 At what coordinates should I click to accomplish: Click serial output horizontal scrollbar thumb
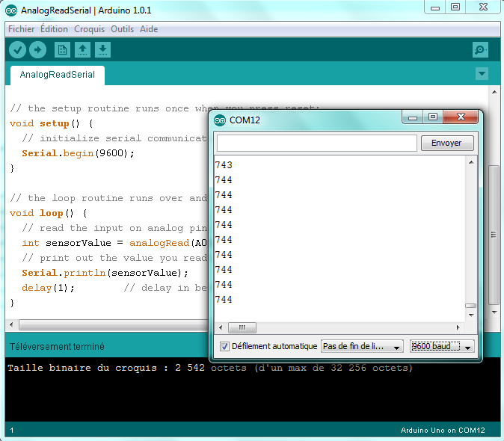click(x=242, y=327)
